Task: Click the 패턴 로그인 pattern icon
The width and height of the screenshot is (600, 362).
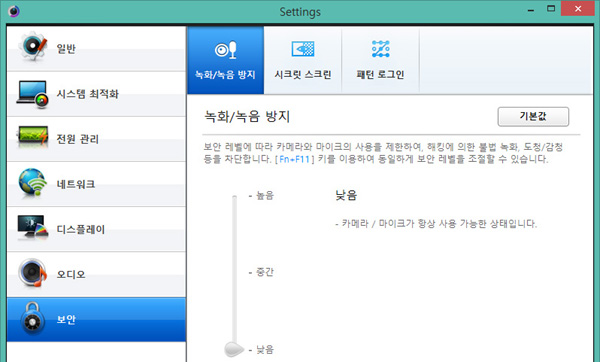Action: click(380, 49)
